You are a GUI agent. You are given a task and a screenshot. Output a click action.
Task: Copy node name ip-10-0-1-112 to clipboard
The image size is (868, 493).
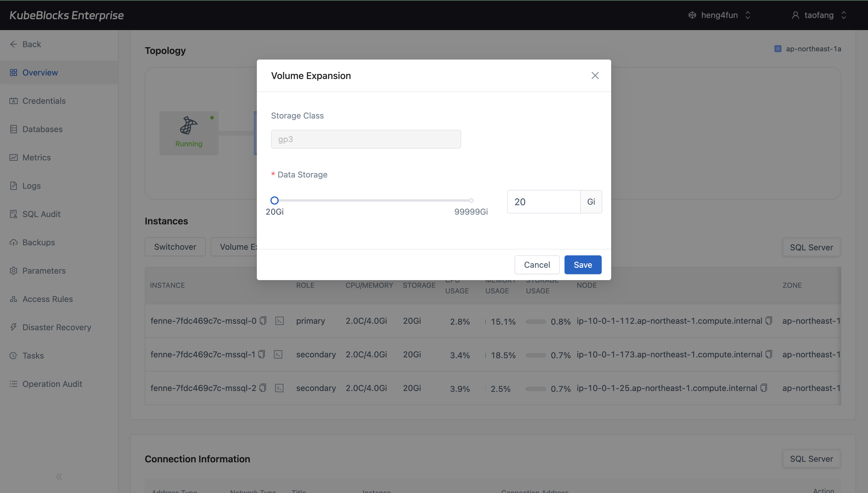(768, 320)
